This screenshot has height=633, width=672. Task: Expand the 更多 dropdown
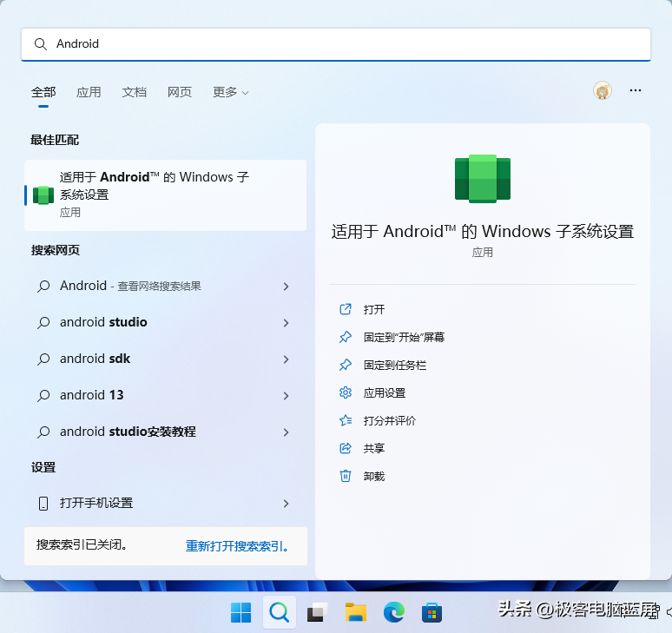[231, 92]
